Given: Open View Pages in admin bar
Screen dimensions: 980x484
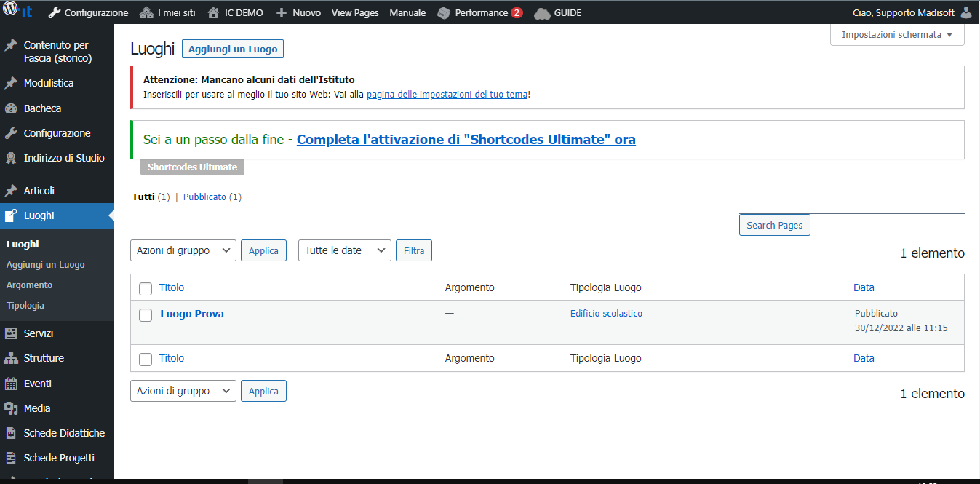Looking at the screenshot, I should coord(355,12).
